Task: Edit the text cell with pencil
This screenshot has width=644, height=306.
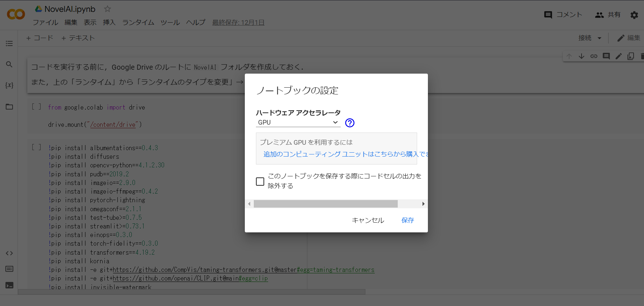Action: pyautogui.click(x=619, y=56)
